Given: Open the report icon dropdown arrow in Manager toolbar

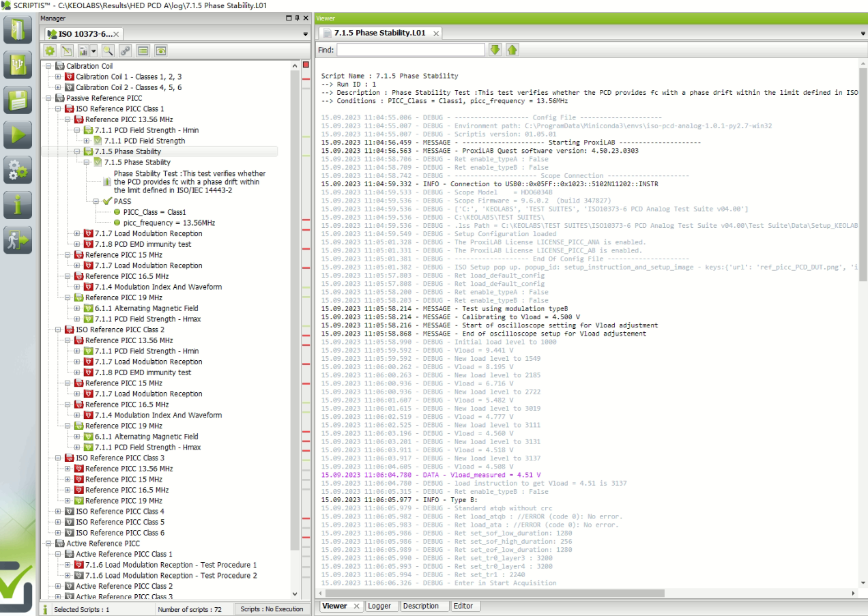Looking at the screenshot, I should coord(93,50).
